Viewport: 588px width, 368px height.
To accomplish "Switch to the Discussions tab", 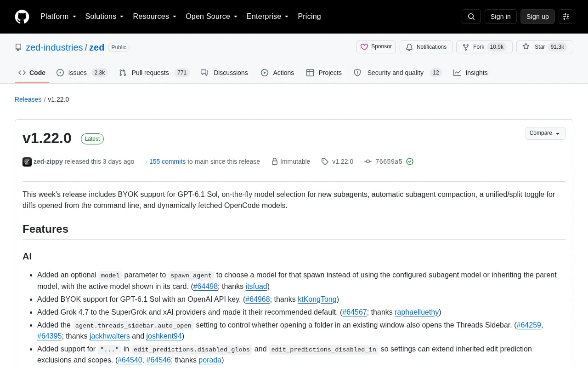I will [x=224, y=73].
